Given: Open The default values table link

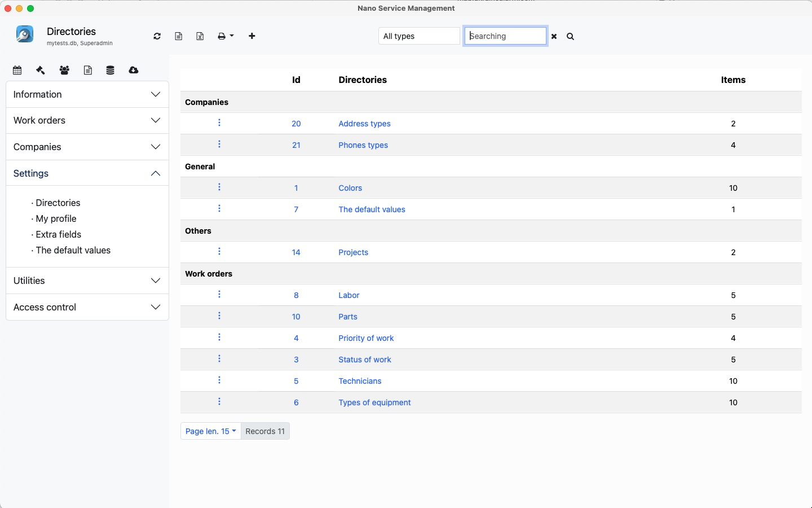Looking at the screenshot, I should [x=372, y=209].
